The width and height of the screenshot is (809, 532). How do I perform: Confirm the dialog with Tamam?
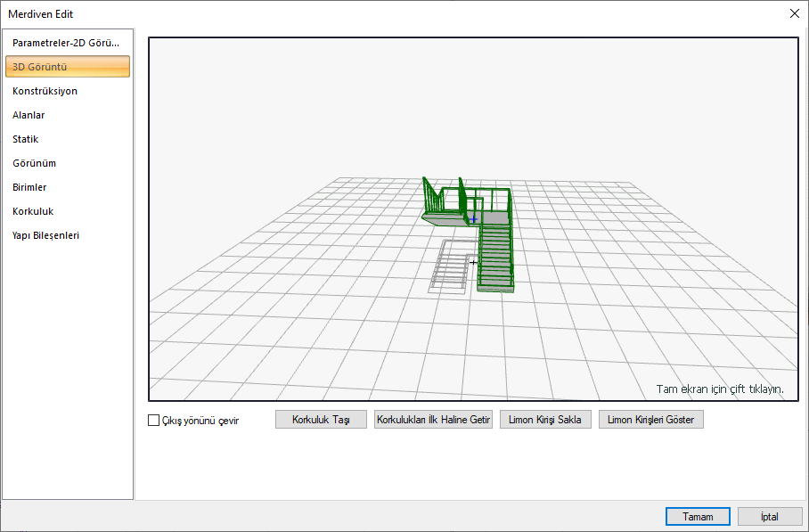point(698,517)
